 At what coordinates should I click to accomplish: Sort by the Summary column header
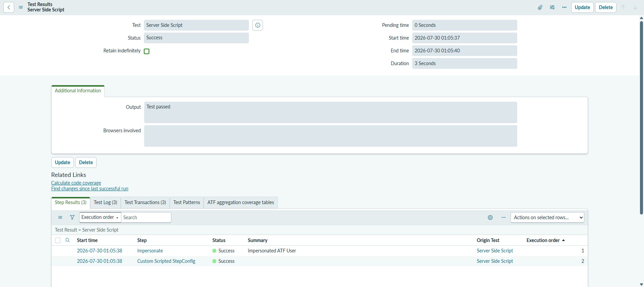click(x=258, y=240)
